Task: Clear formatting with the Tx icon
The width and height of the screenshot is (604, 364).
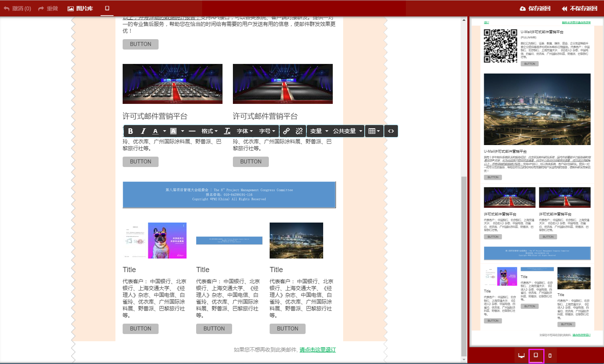Action: coord(227,131)
